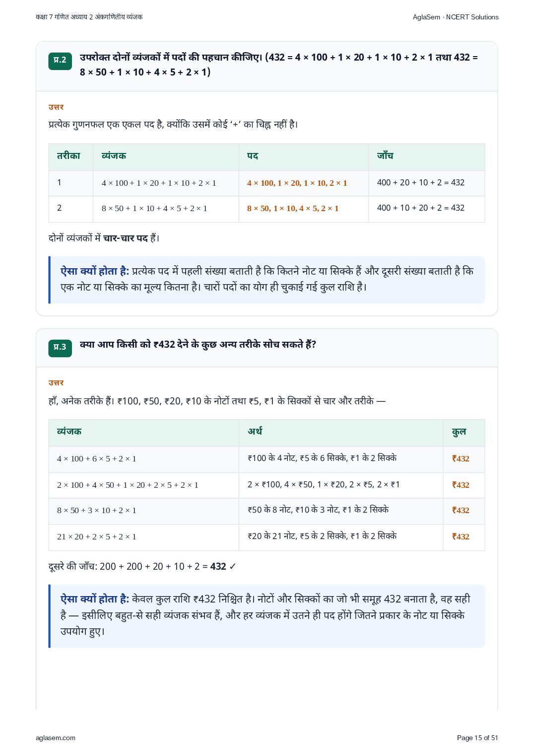Click the first उत्तर label under question 2
The image size is (534, 756).
[x=56, y=107]
